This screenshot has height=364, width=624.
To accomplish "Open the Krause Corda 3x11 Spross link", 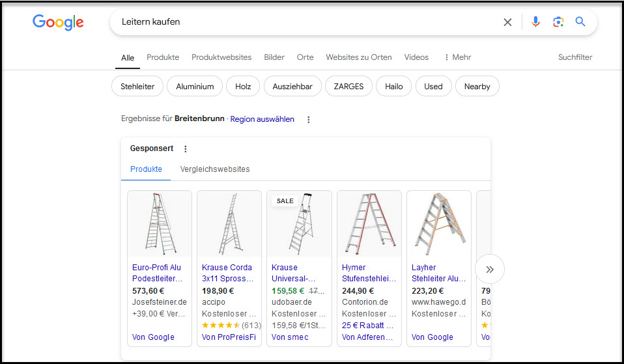I will click(x=227, y=273).
